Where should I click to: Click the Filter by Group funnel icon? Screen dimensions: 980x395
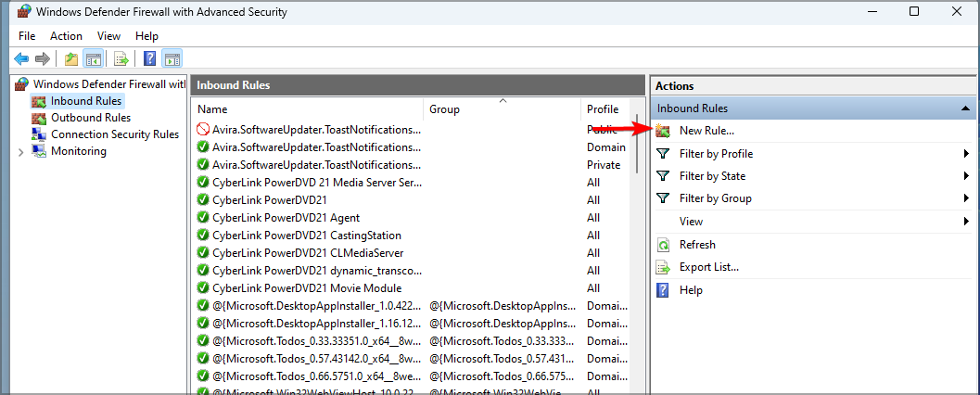663,198
